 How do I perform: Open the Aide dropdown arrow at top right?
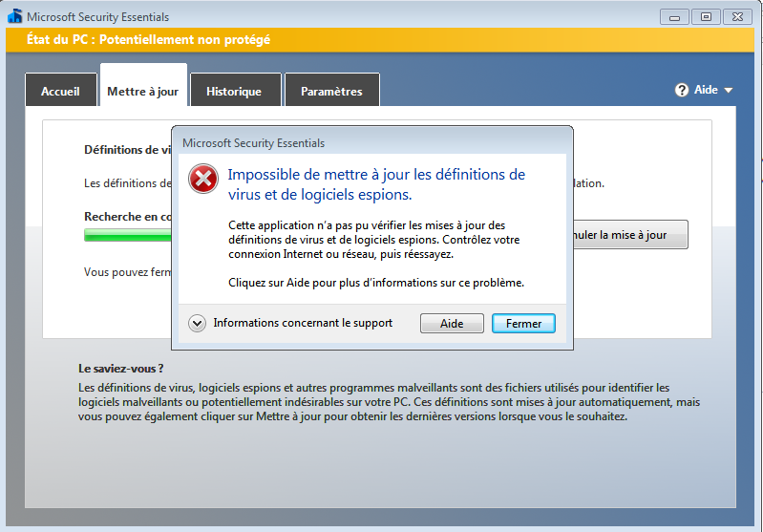(x=729, y=90)
